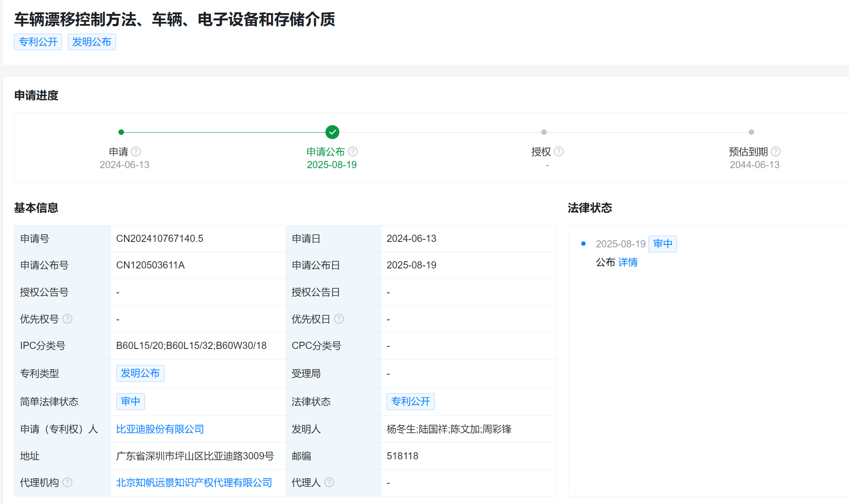The image size is (849, 504).
Task: Select the 审中 tag in 简单法律状态 row
Action: pos(130,402)
